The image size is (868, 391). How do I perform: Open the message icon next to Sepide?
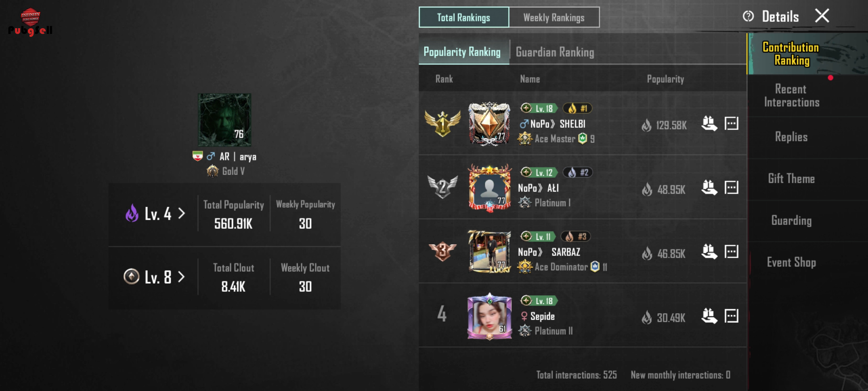[x=731, y=316]
